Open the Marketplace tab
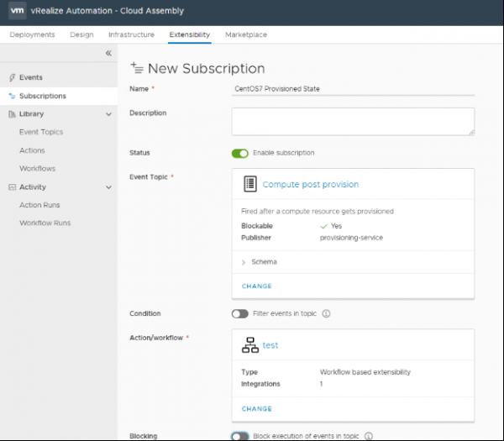 (x=246, y=35)
